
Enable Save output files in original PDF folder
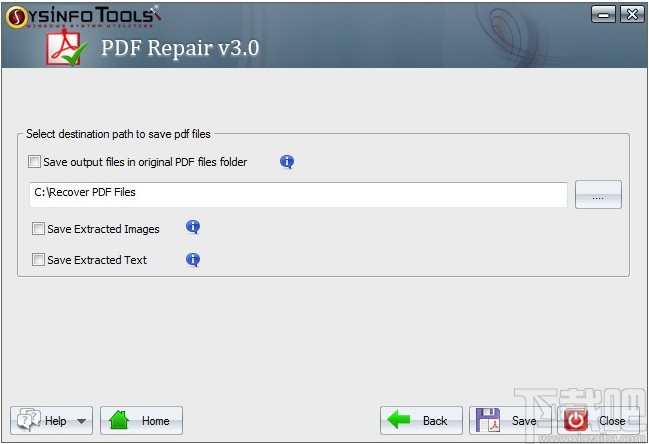[34, 161]
